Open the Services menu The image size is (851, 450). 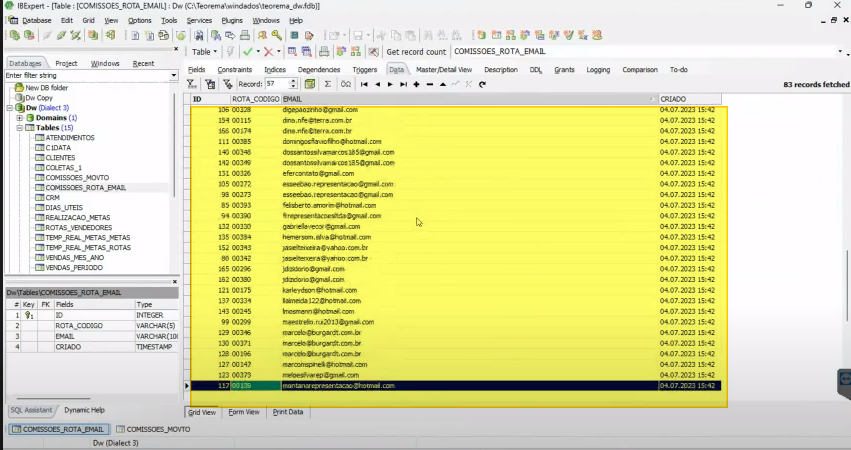[199, 20]
